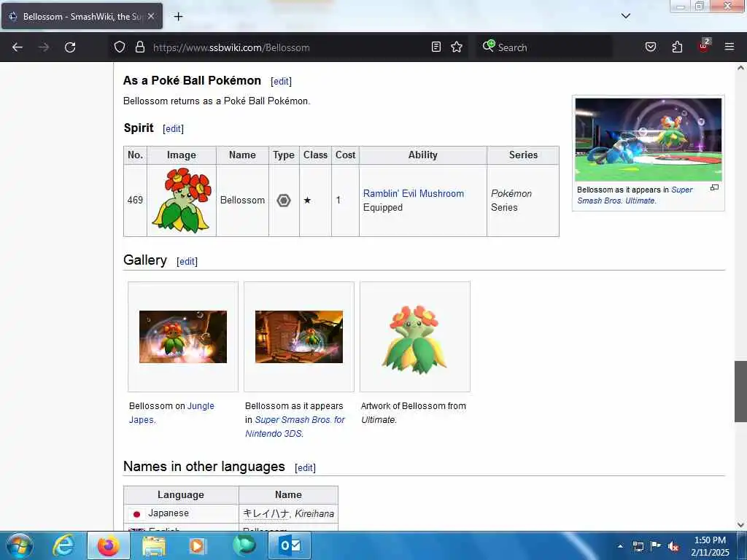Launch Windows Media Player from taskbar
This screenshot has width=747, height=560.
[197, 545]
